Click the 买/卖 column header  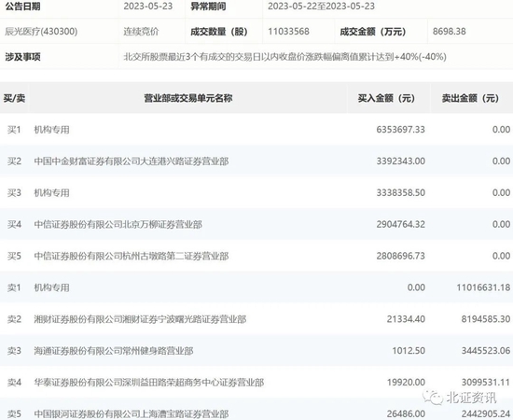[14, 98]
